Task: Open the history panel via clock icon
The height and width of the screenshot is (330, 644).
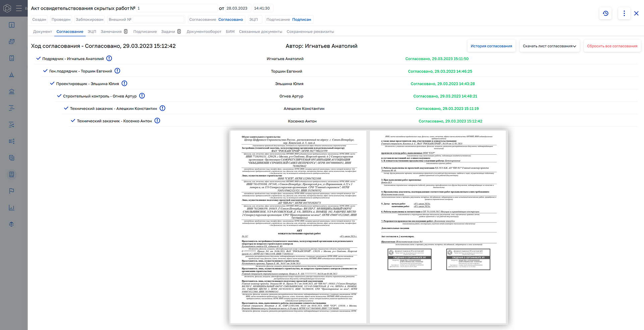Action: [605, 13]
